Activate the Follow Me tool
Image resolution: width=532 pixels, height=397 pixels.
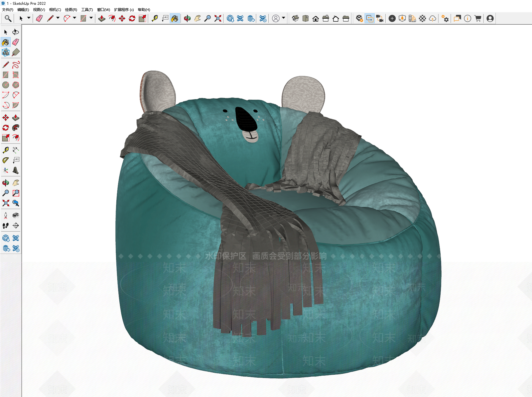point(16,127)
